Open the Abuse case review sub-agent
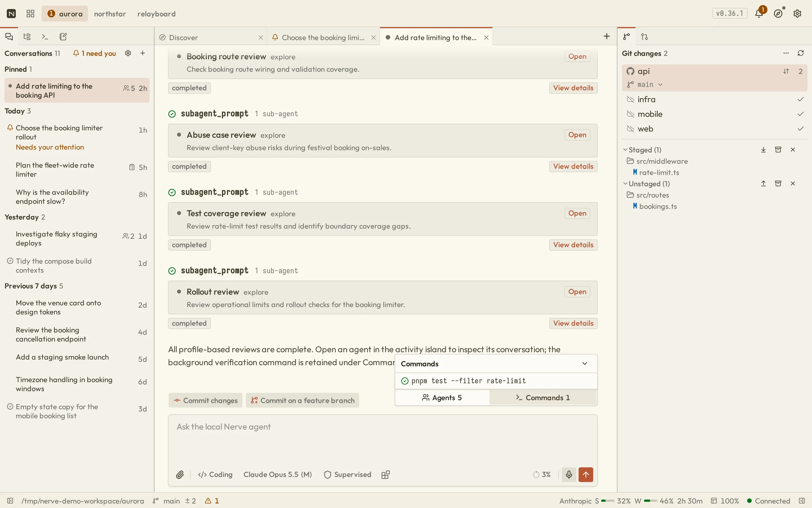The image size is (812, 508). (577, 135)
